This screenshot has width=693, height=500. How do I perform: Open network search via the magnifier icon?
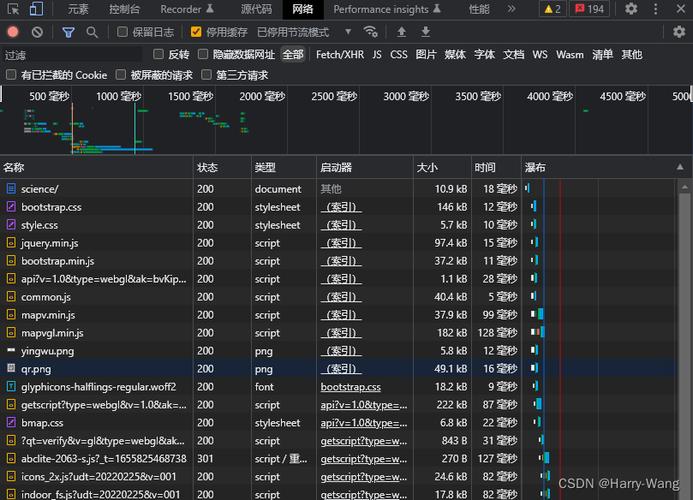point(92,32)
